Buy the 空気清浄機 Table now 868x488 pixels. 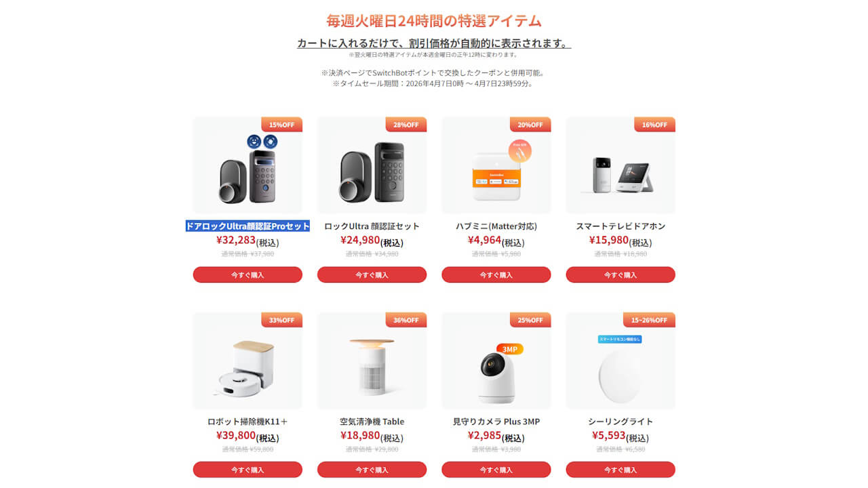(372, 470)
